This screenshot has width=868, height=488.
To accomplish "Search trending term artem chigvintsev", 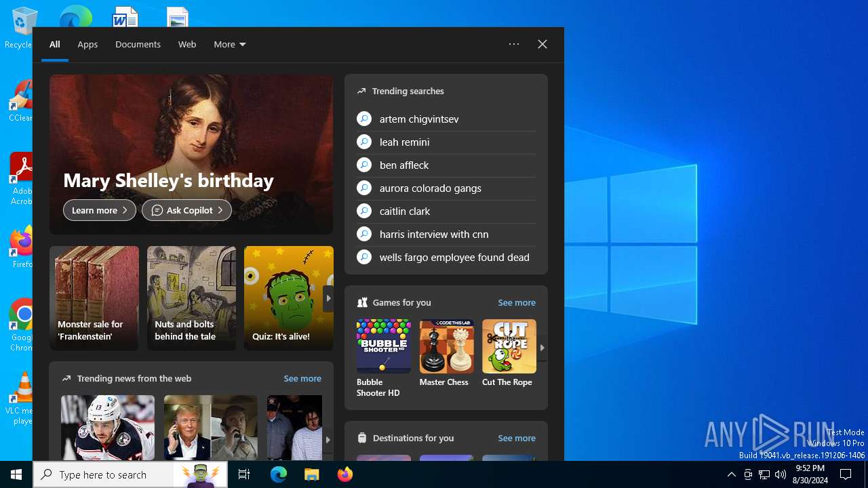I will click(x=419, y=119).
